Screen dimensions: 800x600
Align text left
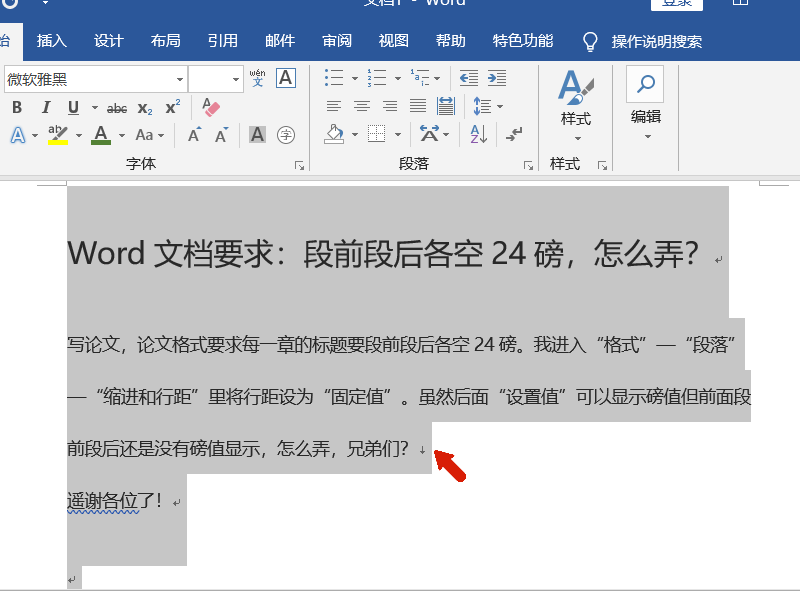(334, 106)
